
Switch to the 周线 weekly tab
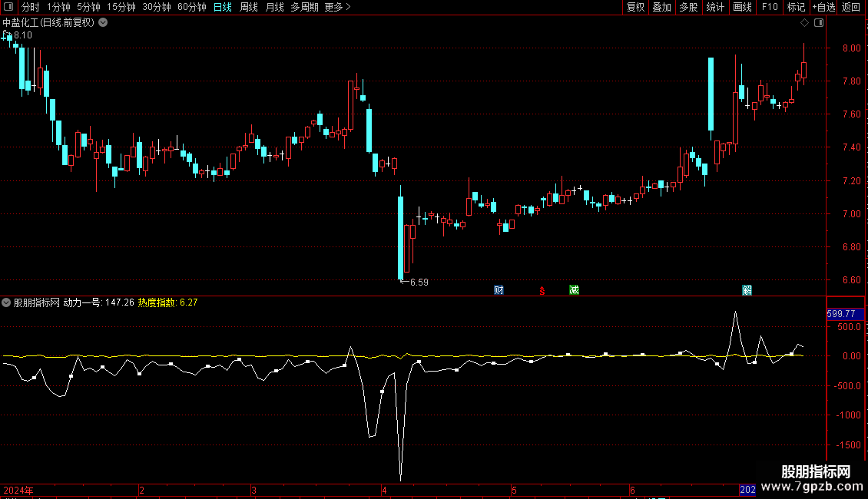tap(249, 7)
